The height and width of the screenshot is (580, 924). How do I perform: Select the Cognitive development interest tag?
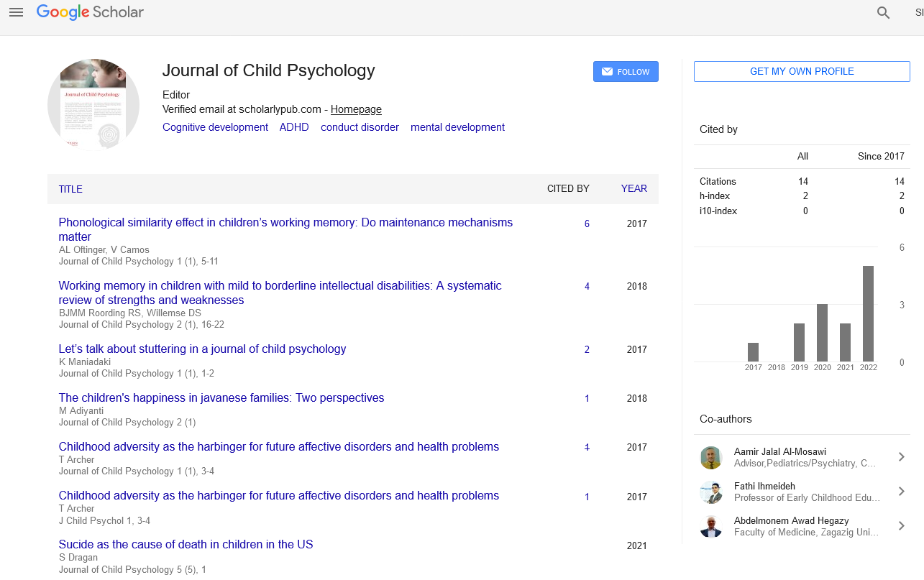click(215, 127)
